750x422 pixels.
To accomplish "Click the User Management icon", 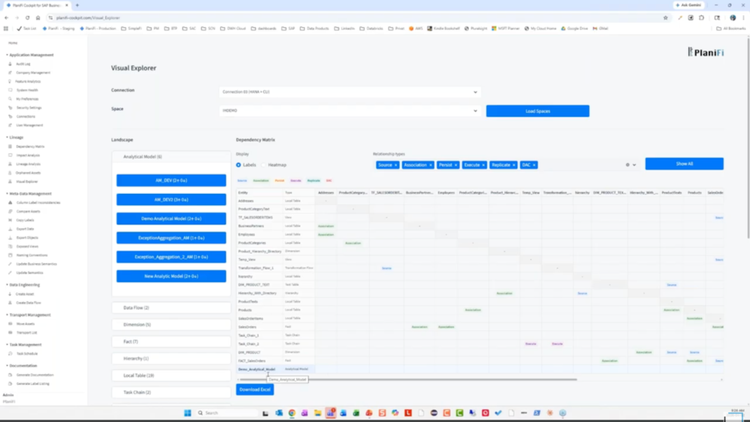I will tap(10, 125).
